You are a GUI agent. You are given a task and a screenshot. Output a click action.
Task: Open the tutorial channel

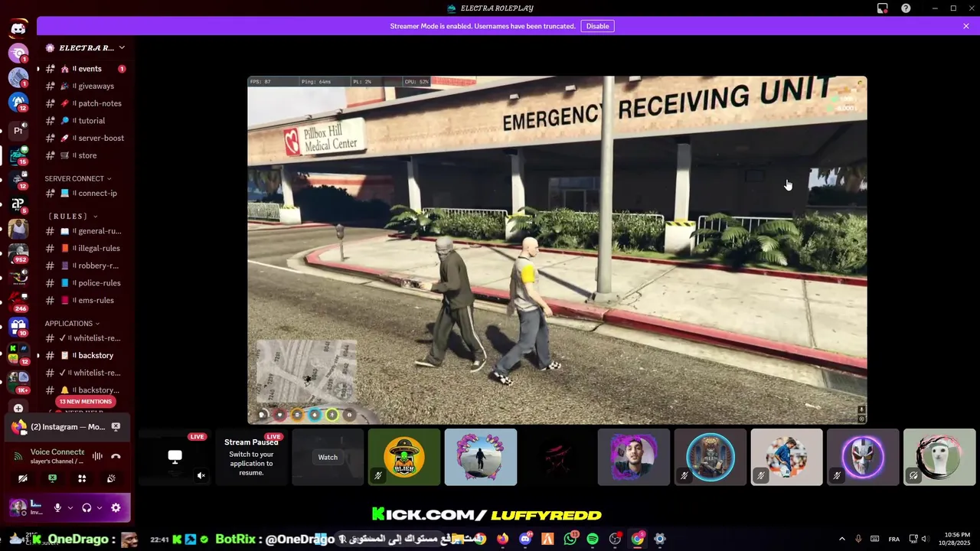[84, 121]
